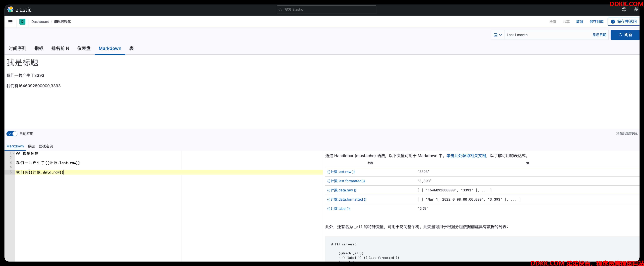Click the Elastic logo
The image size is (644, 266).
(x=20, y=9)
